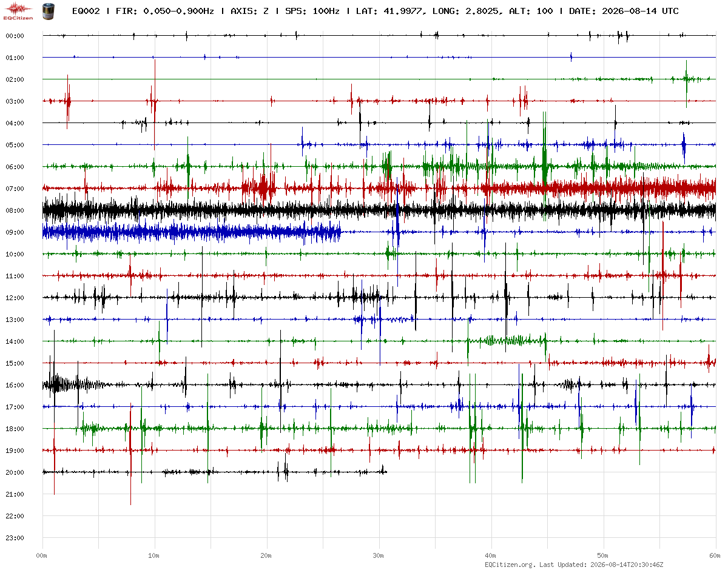The height and width of the screenshot is (570, 728).
Task: Click the green oscillation packet on the 14:00 trace
Action: pyautogui.click(x=508, y=341)
